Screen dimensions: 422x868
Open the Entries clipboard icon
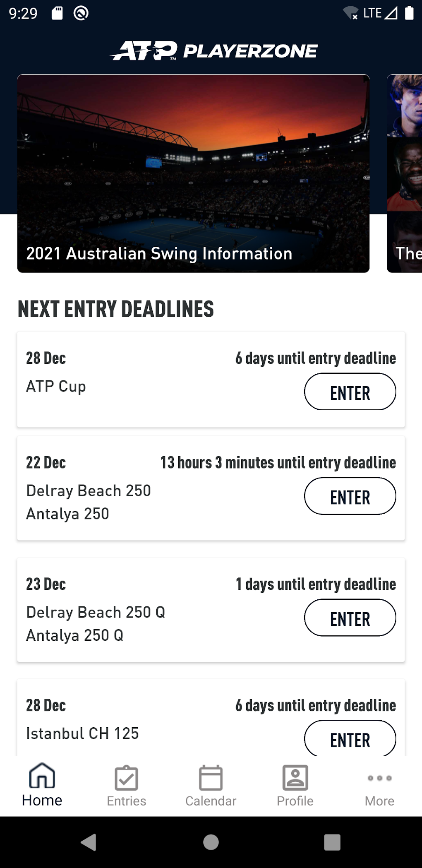[126, 777]
